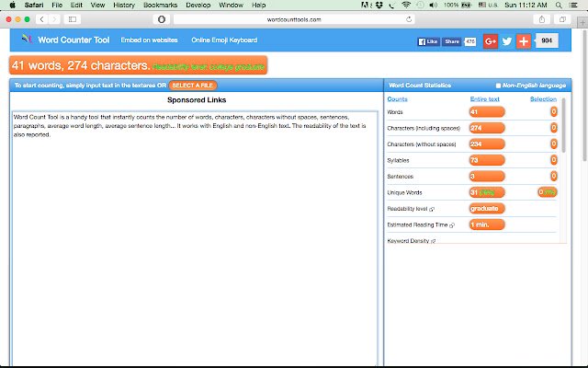
Task: Open the Window menu
Action: click(231, 5)
